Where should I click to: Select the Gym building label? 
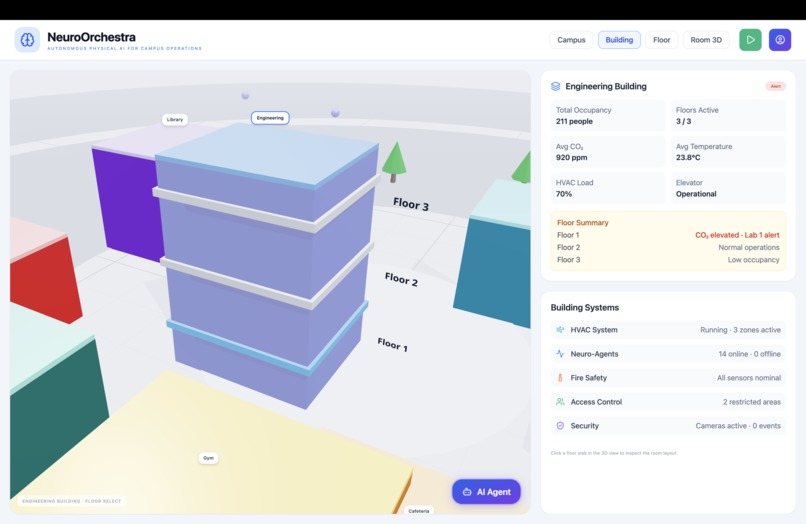point(208,458)
